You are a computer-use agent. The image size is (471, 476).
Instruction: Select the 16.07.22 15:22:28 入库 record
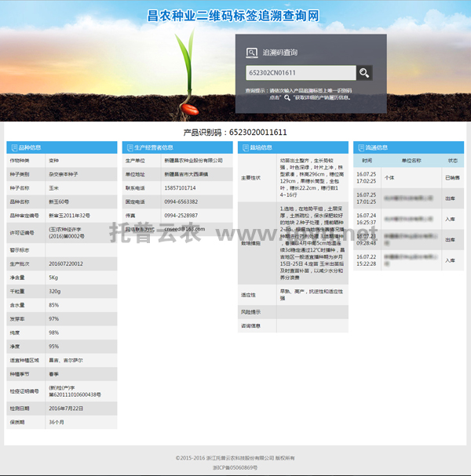point(409,260)
